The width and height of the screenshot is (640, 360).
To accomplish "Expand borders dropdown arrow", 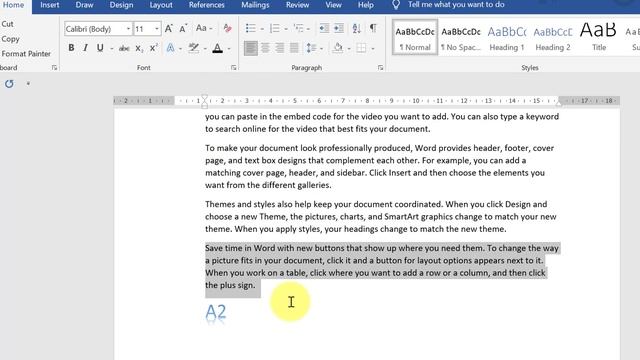I will point(373,49).
